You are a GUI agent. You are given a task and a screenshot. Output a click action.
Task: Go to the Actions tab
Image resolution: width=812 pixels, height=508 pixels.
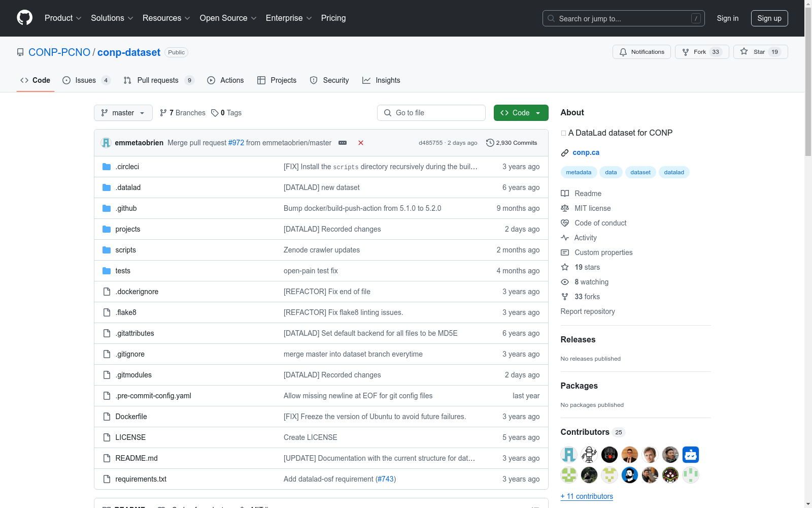coord(225,80)
